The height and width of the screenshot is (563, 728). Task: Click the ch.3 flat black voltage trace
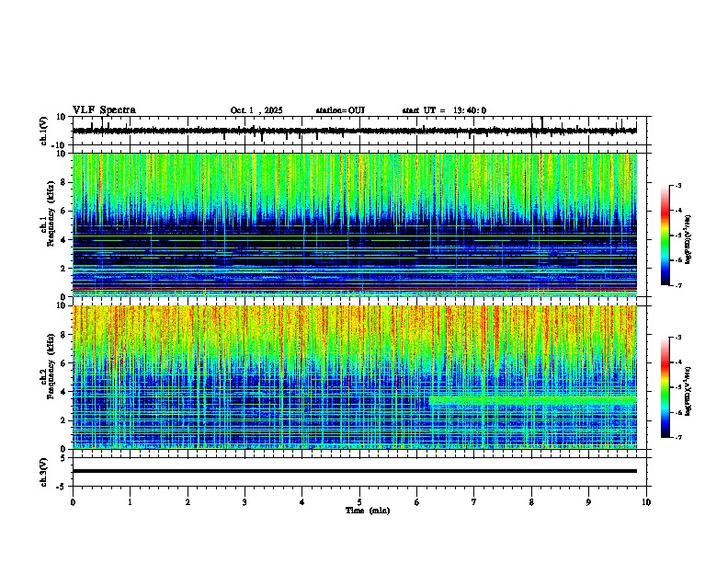point(355,471)
